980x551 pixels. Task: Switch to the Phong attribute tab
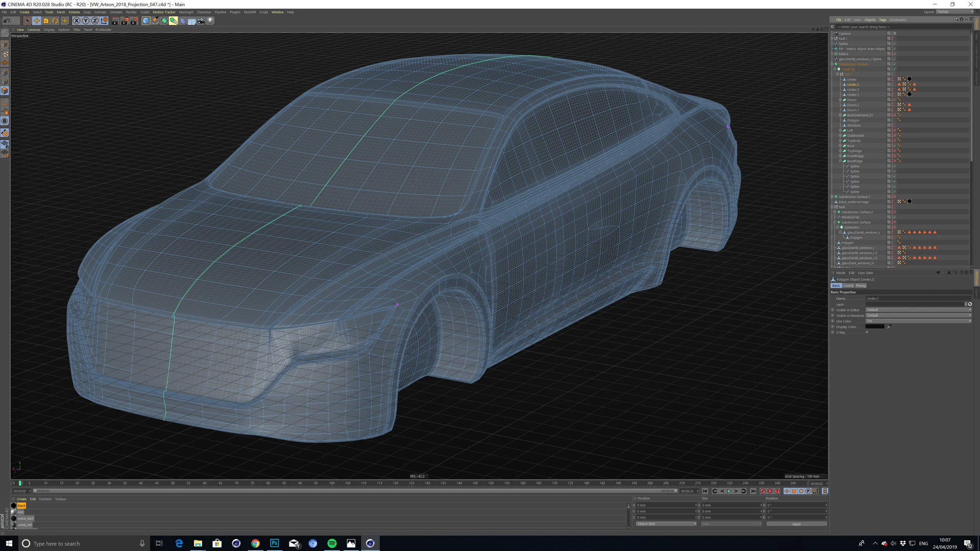[x=860, y=286]
